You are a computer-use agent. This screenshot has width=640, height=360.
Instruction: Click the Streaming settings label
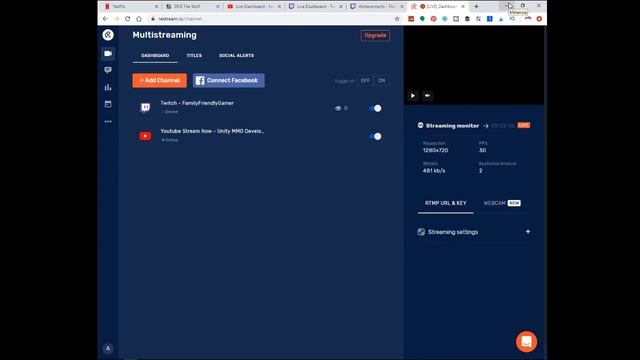453,232
